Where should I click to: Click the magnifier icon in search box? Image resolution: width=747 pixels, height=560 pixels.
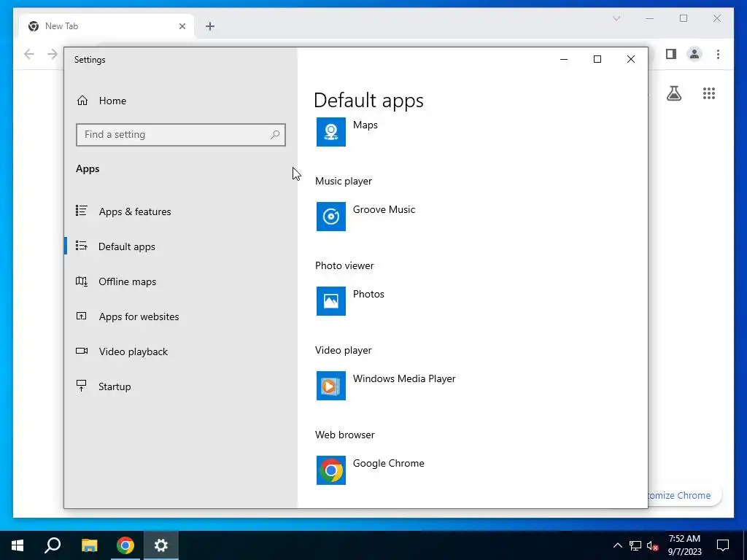pos(275,135)
